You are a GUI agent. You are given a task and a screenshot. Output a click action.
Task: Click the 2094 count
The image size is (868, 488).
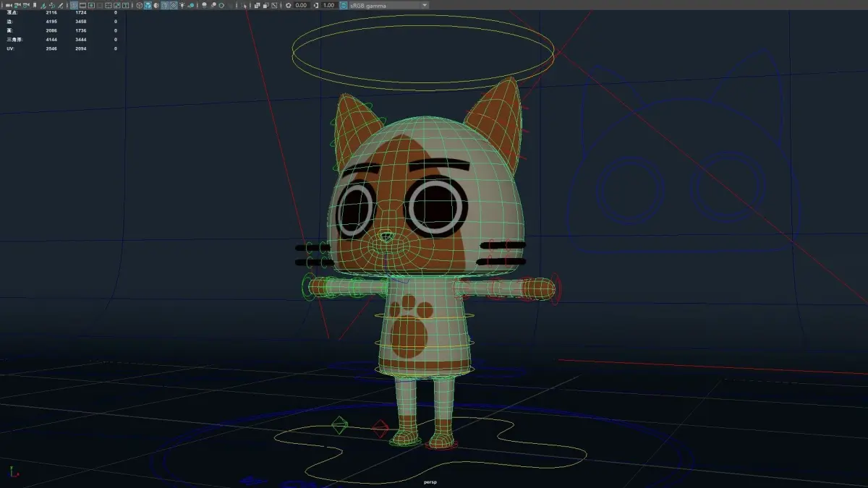(x=82, y=48)
